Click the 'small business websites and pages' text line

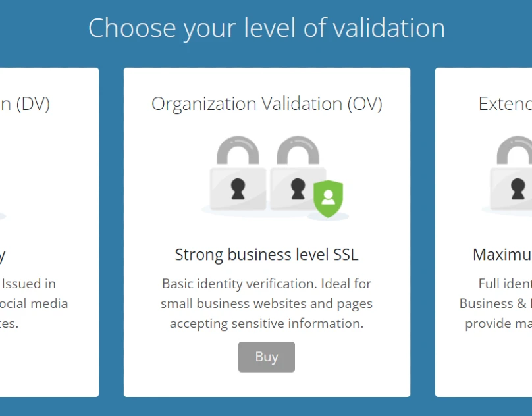267,303
